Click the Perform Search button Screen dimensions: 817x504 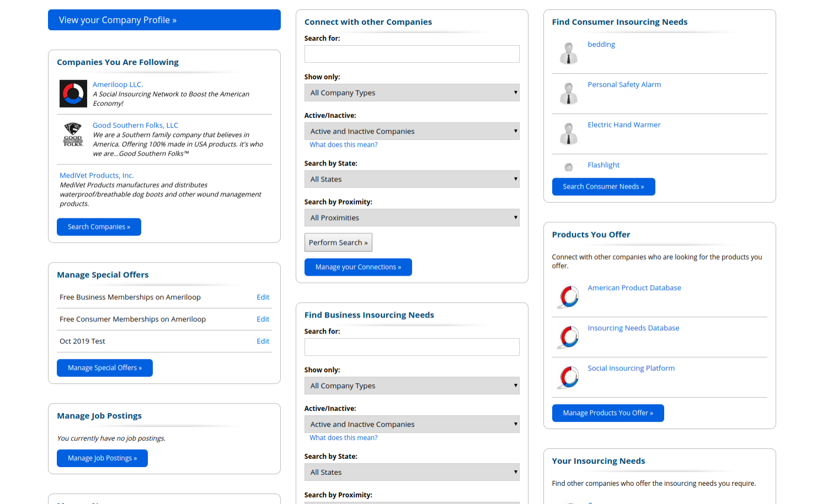[338, 243]
